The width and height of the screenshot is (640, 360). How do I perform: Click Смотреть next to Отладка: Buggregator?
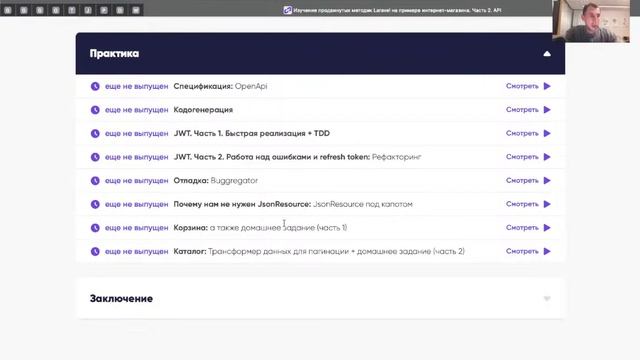[x=522, y=180]
